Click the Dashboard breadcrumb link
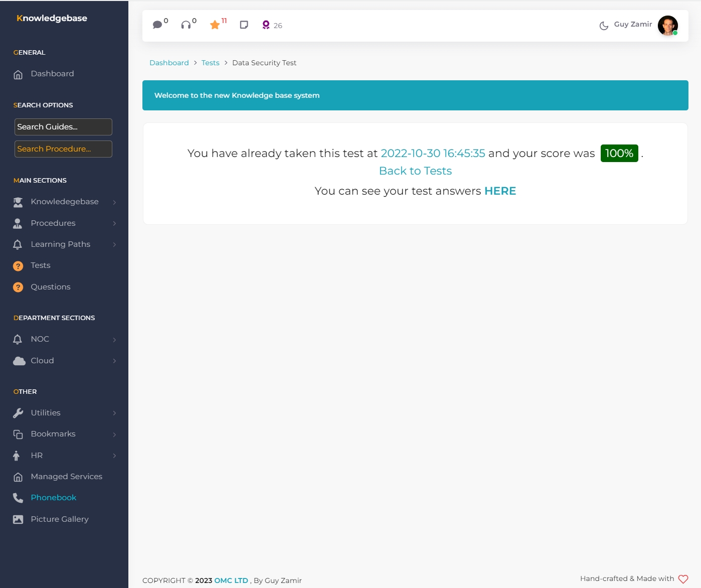 [169, 63]
